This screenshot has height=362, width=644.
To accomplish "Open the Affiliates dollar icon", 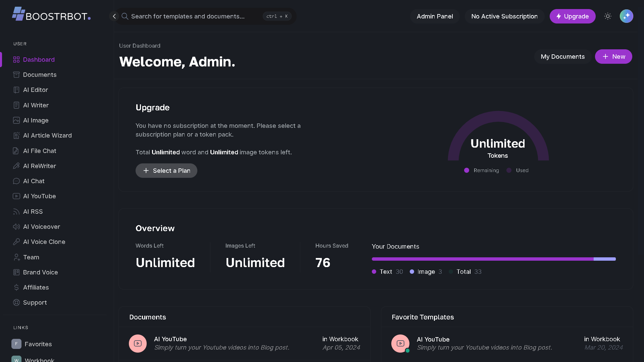I will [16, 288].
